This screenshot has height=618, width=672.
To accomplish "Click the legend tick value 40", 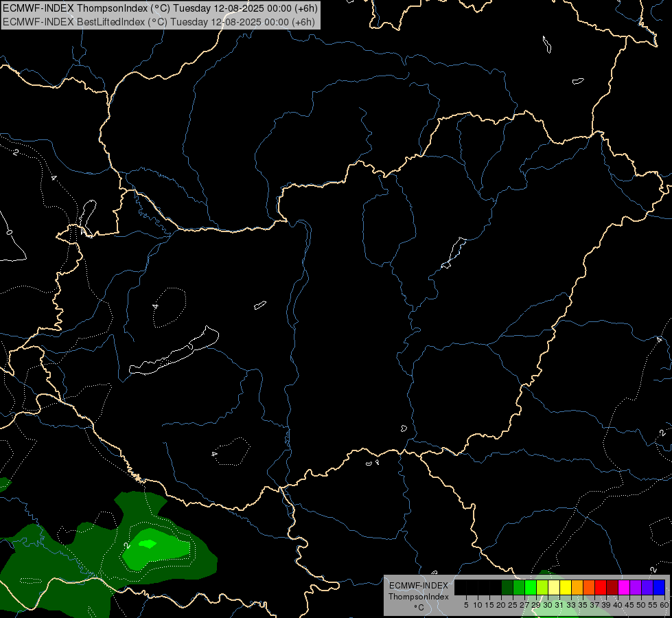I will [617, 605].
